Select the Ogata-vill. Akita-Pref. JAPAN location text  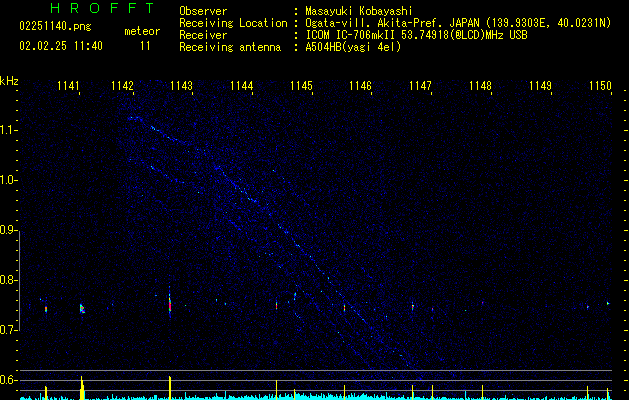pyautogui.click(x=458, y=23)
